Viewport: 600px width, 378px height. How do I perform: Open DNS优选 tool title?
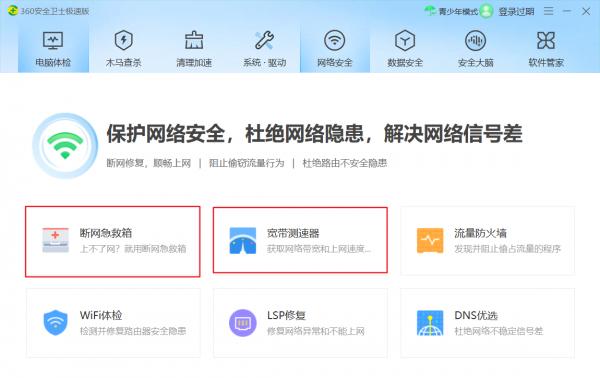click(476, 315)
